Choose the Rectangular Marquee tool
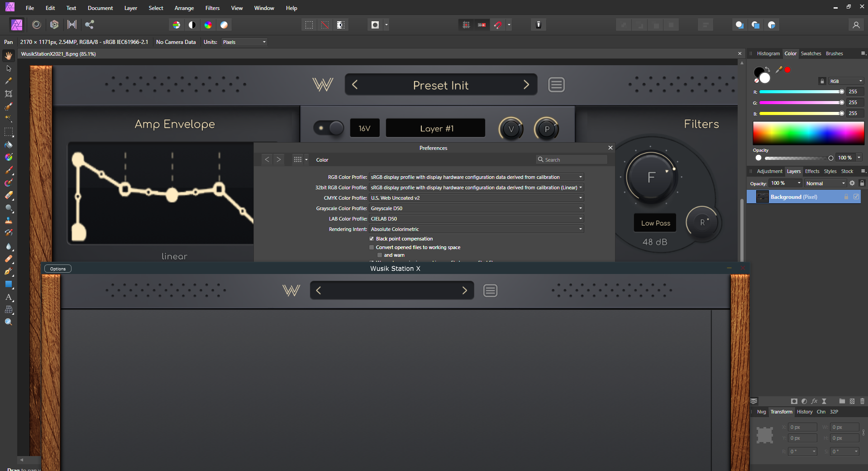Viewport: 868px width, 471px height. [9, 132]
